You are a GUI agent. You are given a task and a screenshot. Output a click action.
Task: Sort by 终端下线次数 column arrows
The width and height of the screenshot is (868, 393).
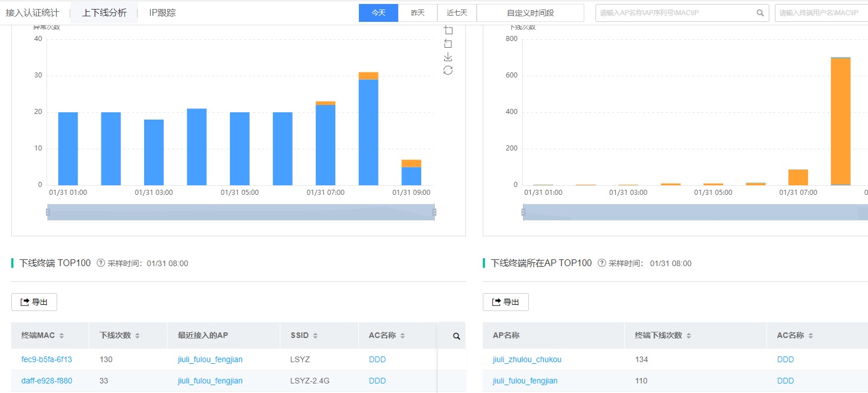click(689, 336)
